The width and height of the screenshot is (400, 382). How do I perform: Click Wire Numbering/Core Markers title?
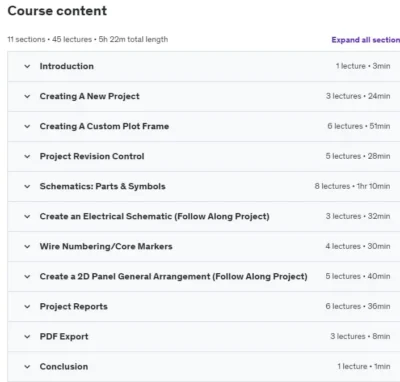[x=106, y=246]
